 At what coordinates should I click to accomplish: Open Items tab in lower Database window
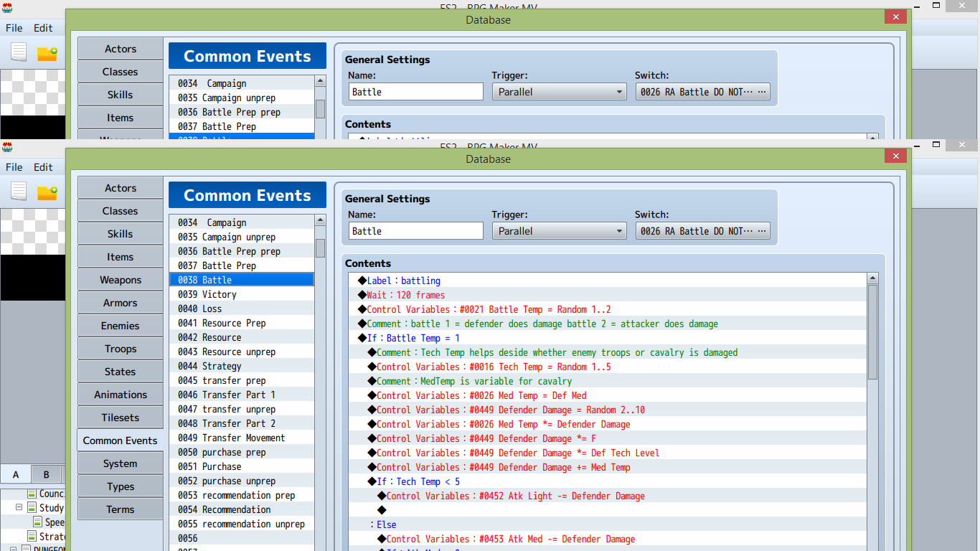121,257
